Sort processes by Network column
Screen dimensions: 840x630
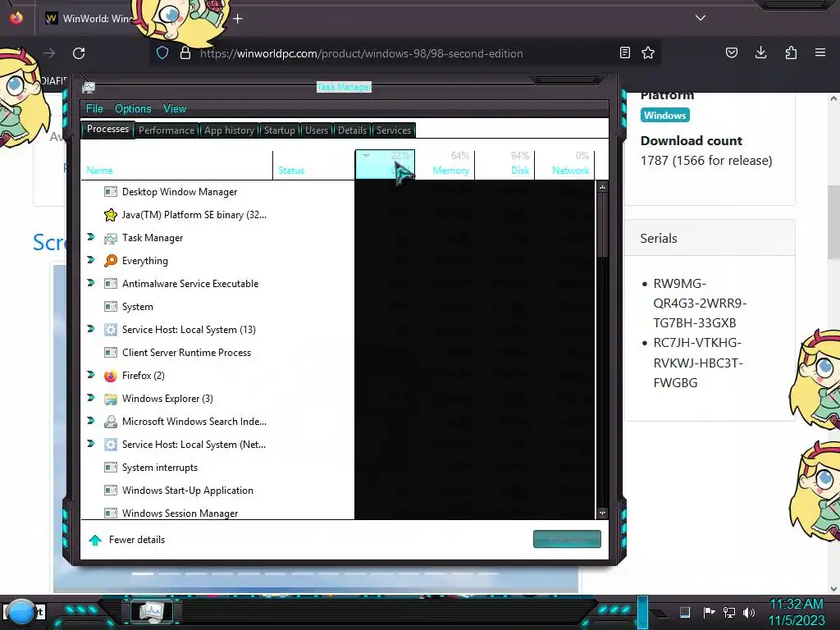pyautogui.click(x=564, y=165)
